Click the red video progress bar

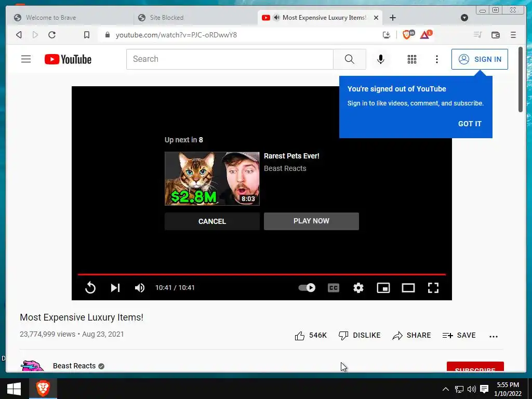(262, 274)
